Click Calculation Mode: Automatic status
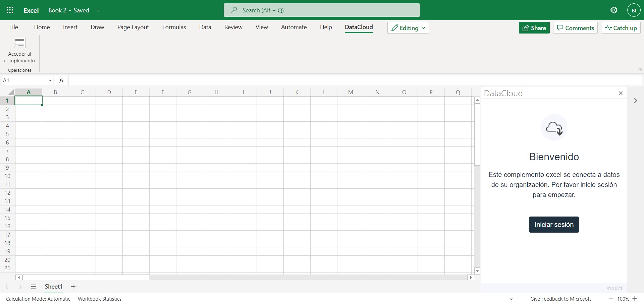Viewport: 644px width, 302px height. (x=38, y=299)
